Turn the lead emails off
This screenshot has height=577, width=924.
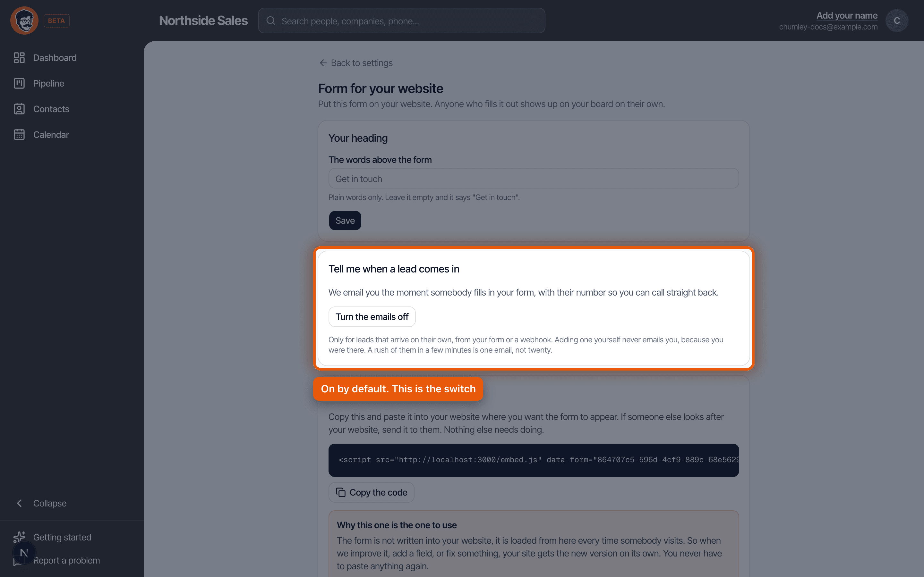click(372, 317)
